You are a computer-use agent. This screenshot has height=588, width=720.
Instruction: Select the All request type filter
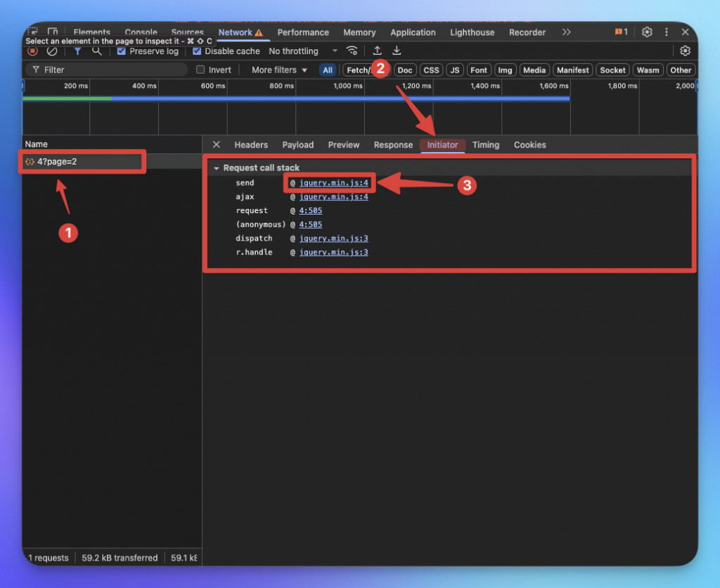[x=328, y=70]
